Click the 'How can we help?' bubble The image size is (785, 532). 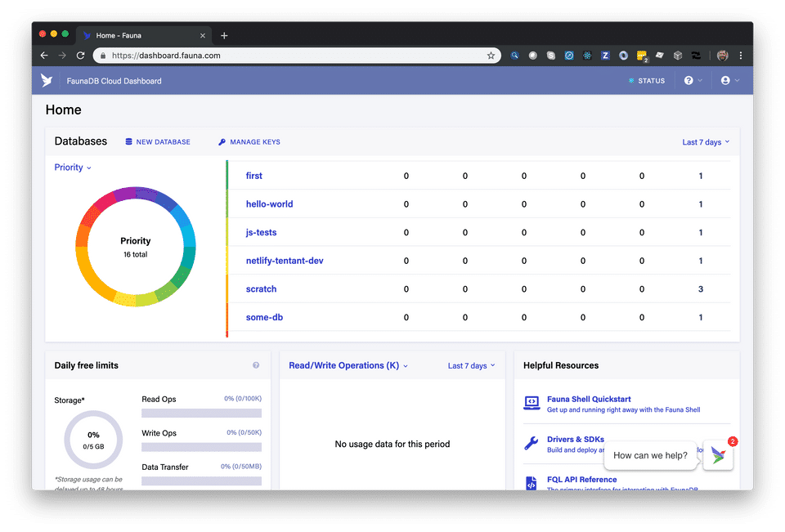click(x=650, y=455)
